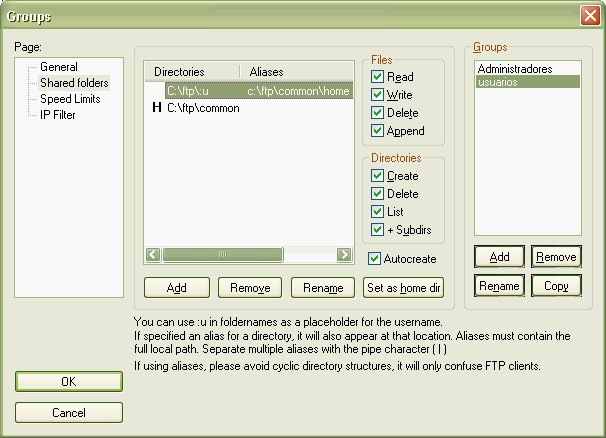Toggle the + Subdirs checkbox

[x=377, y=230]
